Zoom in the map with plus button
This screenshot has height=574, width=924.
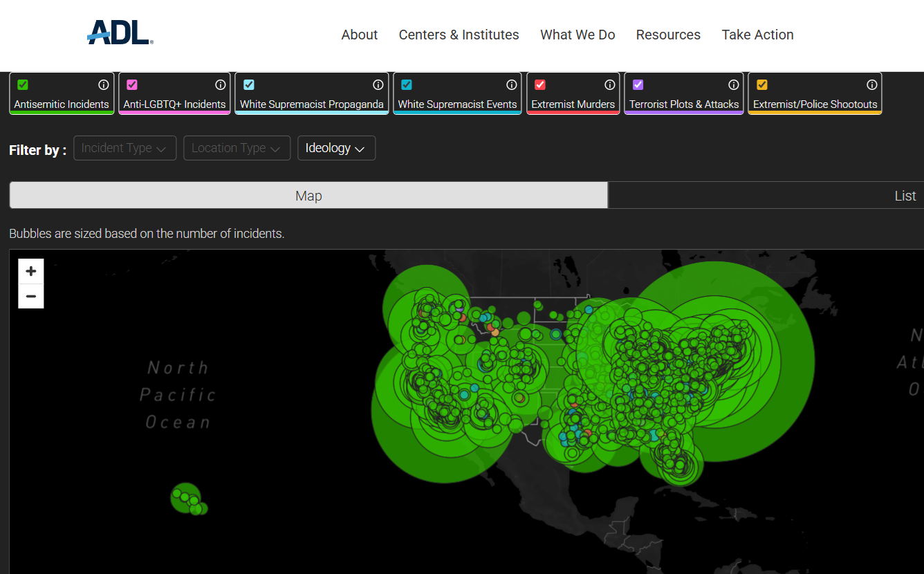31,271
